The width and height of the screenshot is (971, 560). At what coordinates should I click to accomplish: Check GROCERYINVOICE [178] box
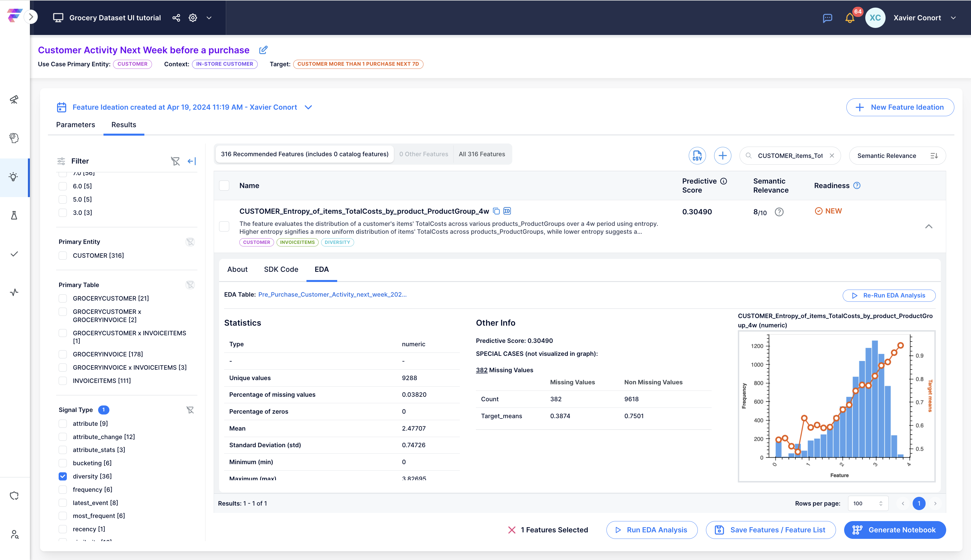coord(63,354)
